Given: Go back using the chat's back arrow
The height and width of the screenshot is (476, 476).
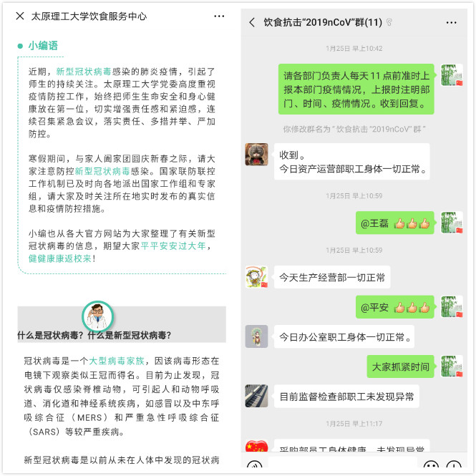Looking at the screenshot, I should [x=252, y=22].
